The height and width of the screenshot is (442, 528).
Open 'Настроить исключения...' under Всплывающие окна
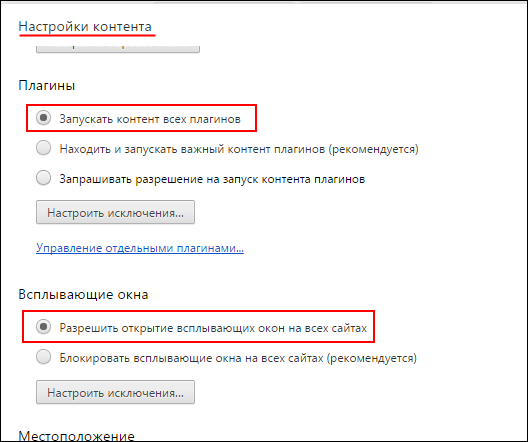pos(115,392)
